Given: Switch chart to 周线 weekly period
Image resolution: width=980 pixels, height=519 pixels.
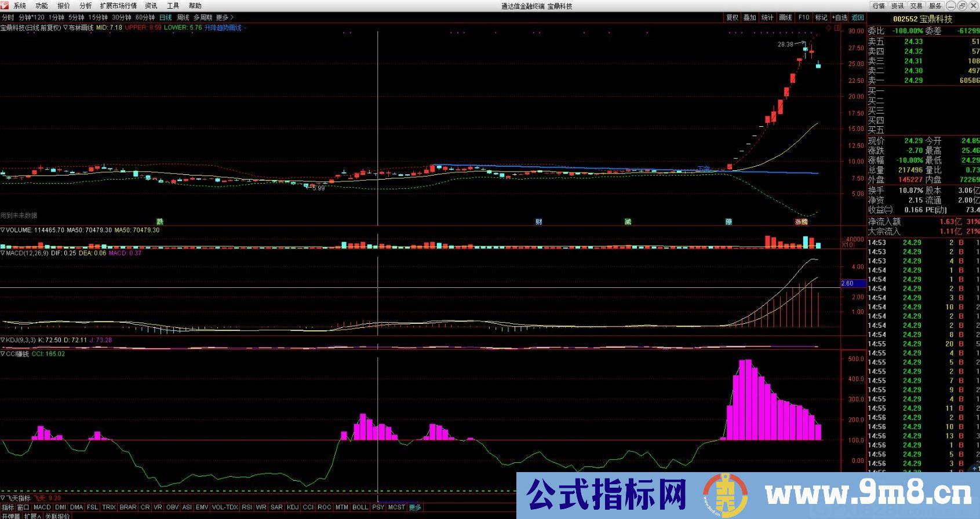Looking at the screenshot, I should click(183, 17).
